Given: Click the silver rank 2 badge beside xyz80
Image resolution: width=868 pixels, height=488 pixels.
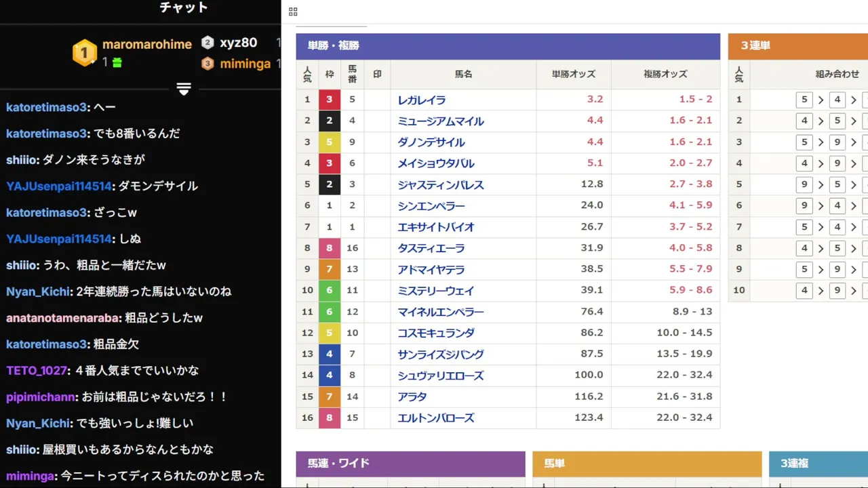Looking at the screenshot, I should tap(208, 43).
